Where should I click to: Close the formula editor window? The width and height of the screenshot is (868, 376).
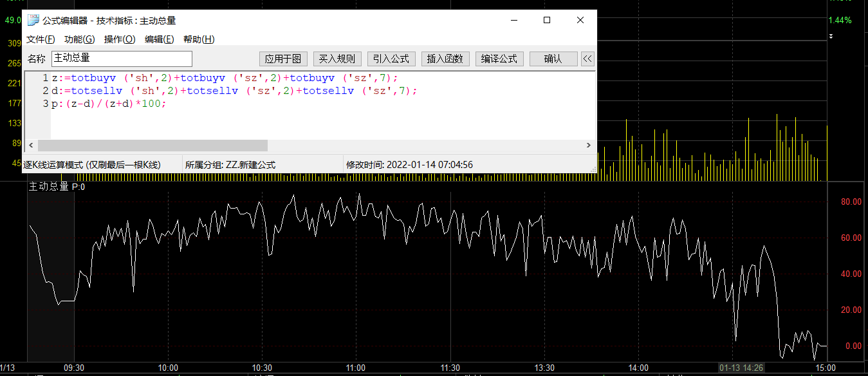580,20
